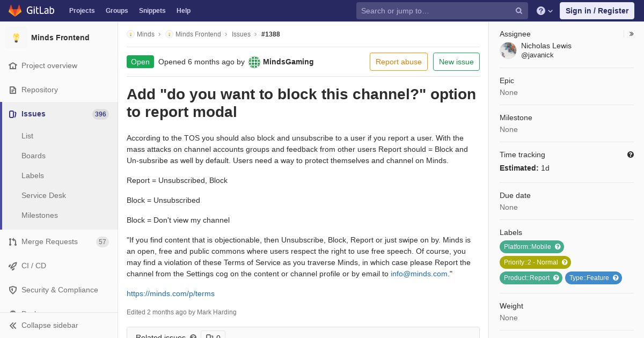
Task: Click help icon on Product::Report label
Action: point(556,278)
